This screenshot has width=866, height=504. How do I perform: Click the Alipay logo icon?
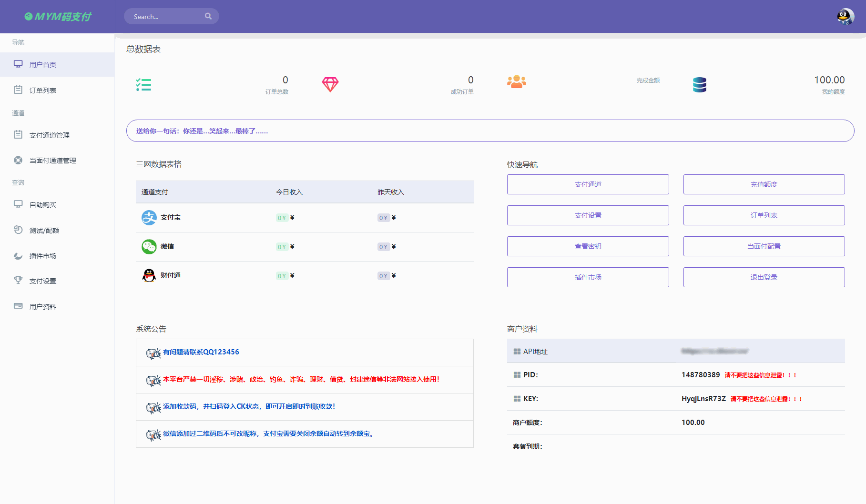pyautogui.click(x=149, y=218)
